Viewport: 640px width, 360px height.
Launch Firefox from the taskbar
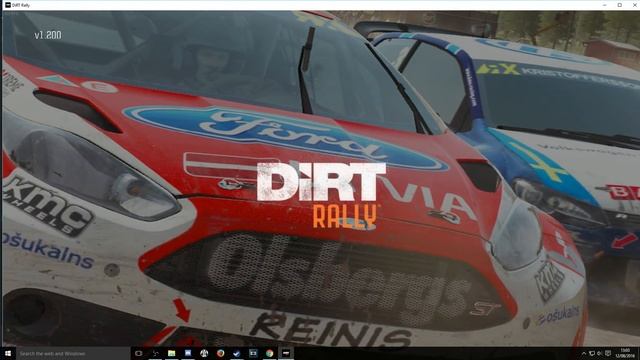point(220,353)
